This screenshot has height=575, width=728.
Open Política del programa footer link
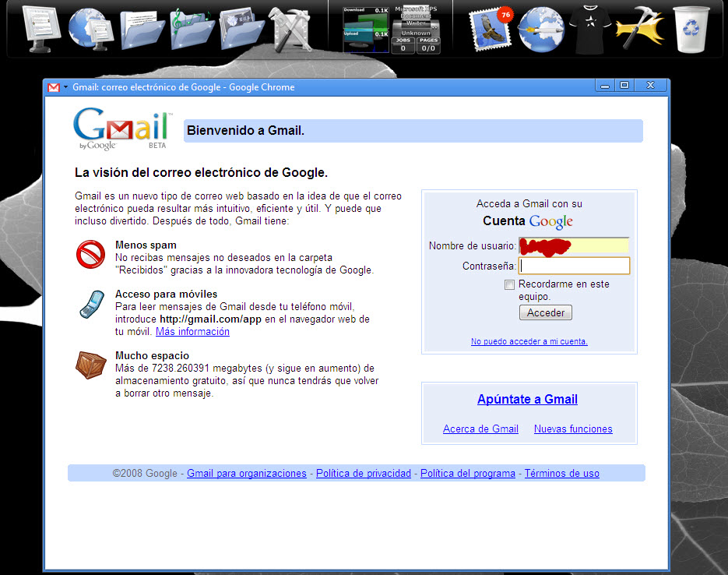pyautogui.click(x=468, y=473)
